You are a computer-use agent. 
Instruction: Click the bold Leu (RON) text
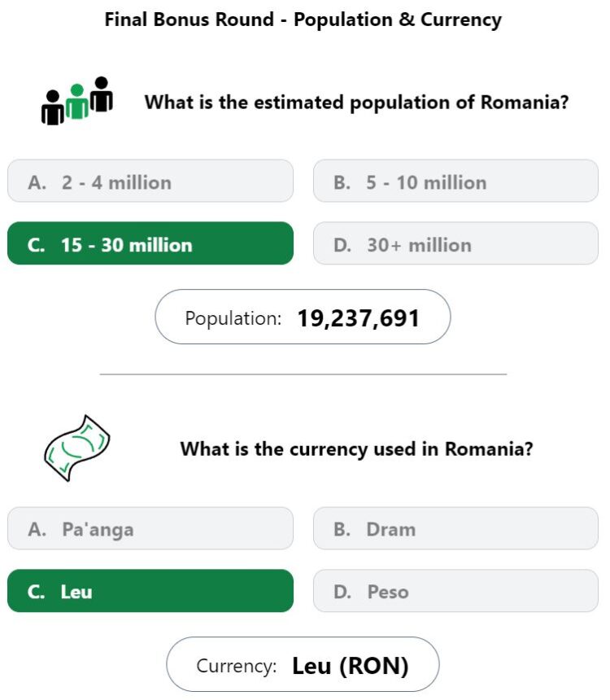pos(351,666)
